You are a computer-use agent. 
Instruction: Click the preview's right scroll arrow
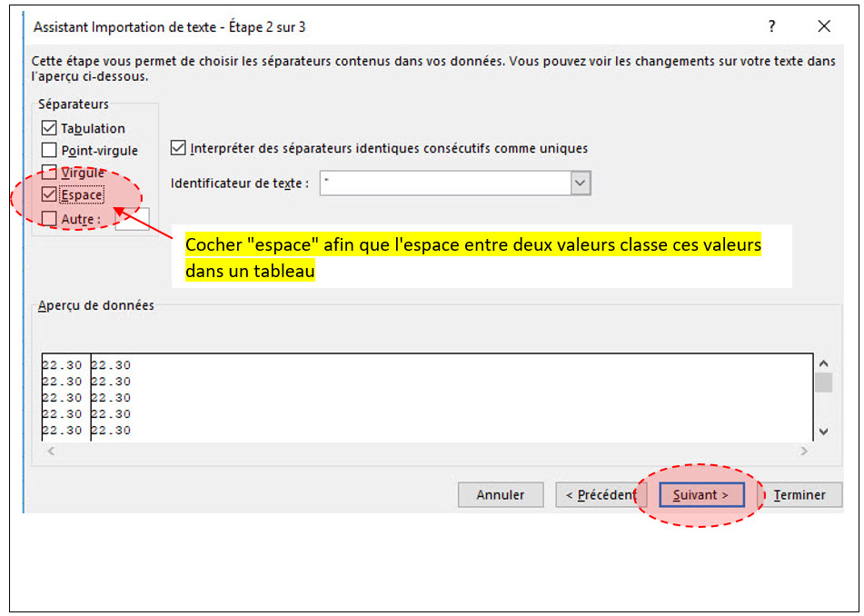803,451
